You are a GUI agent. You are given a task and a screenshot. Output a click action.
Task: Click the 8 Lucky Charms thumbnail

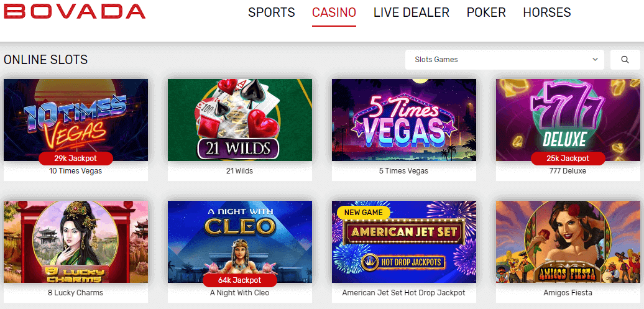point(76,242)
